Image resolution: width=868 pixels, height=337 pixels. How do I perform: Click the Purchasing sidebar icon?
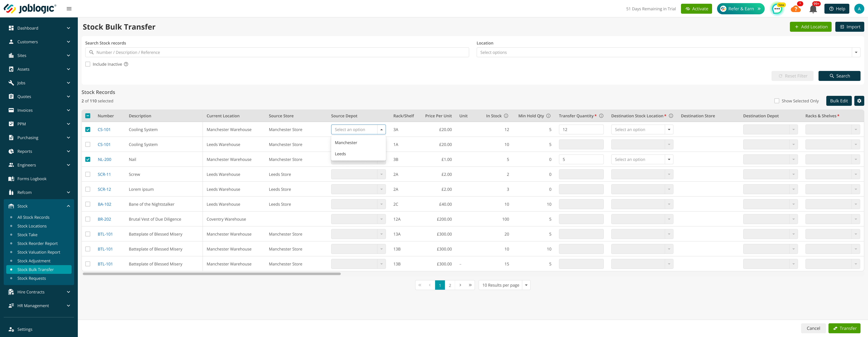(11, 138)
